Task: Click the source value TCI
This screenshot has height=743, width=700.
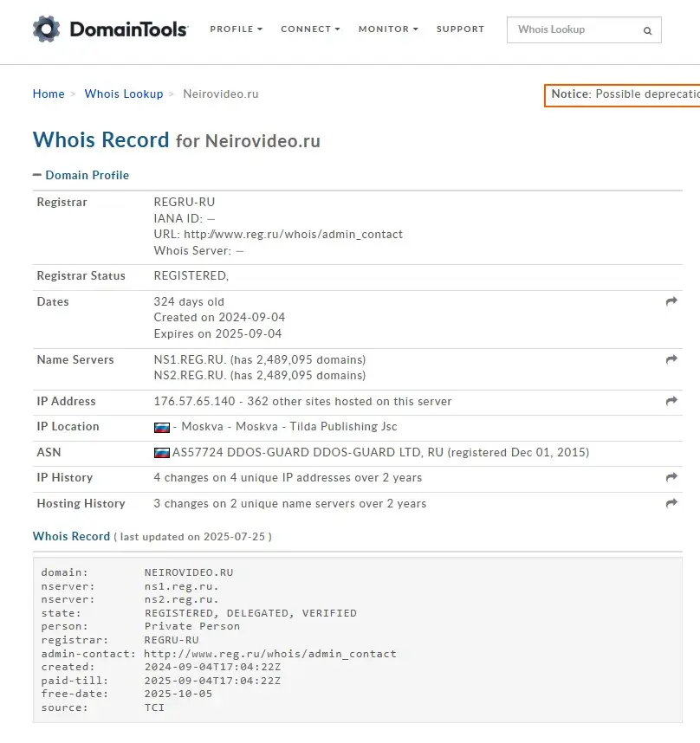Action: (x=154, y=707)
